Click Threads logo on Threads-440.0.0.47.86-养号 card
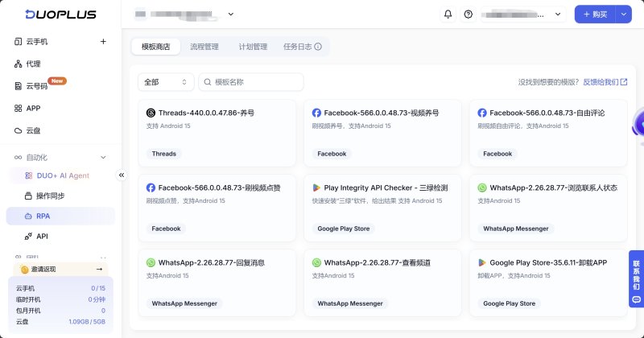 tap(151, 113)
